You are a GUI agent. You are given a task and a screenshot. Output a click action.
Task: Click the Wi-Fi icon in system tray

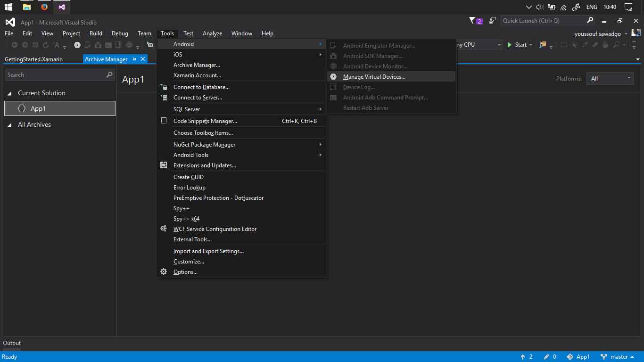point(563,7)
